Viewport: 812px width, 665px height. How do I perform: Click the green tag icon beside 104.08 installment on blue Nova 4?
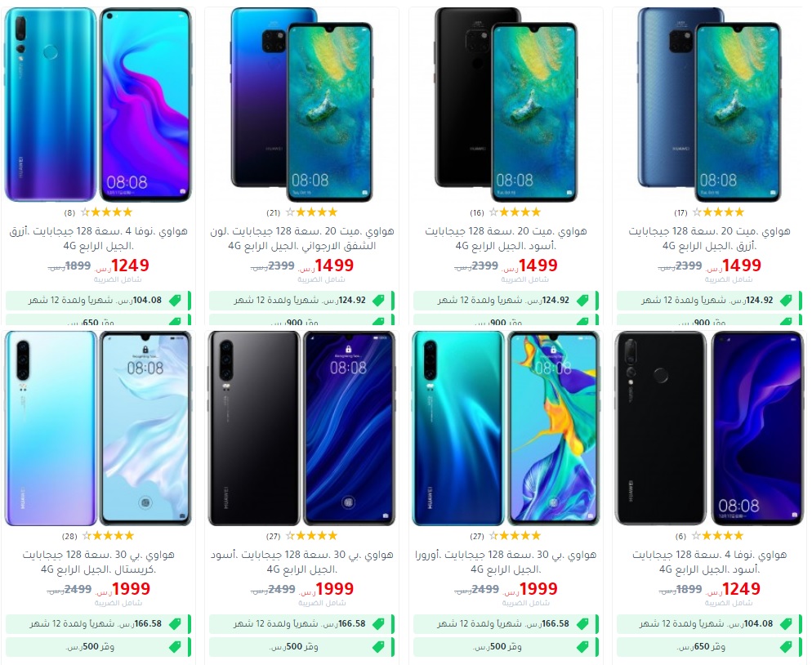(176, 301)
